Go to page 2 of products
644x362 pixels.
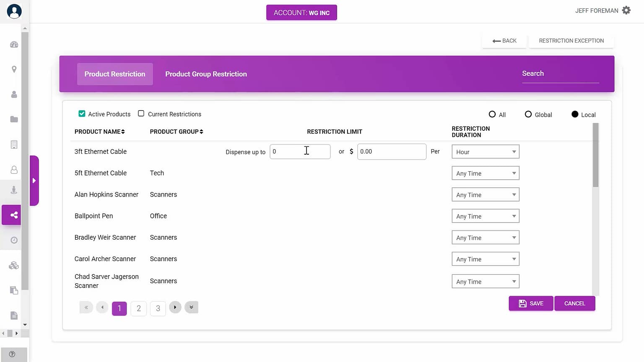point(139,308)
